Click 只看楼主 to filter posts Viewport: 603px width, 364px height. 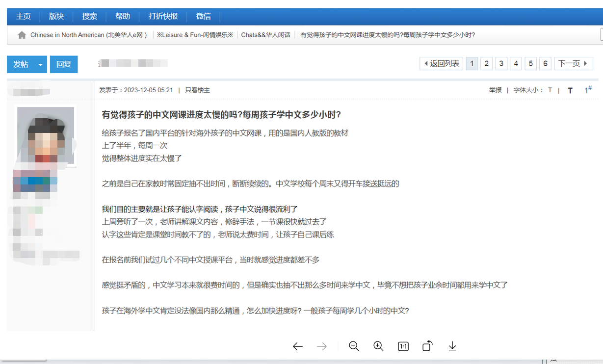[x=197, y=90]
